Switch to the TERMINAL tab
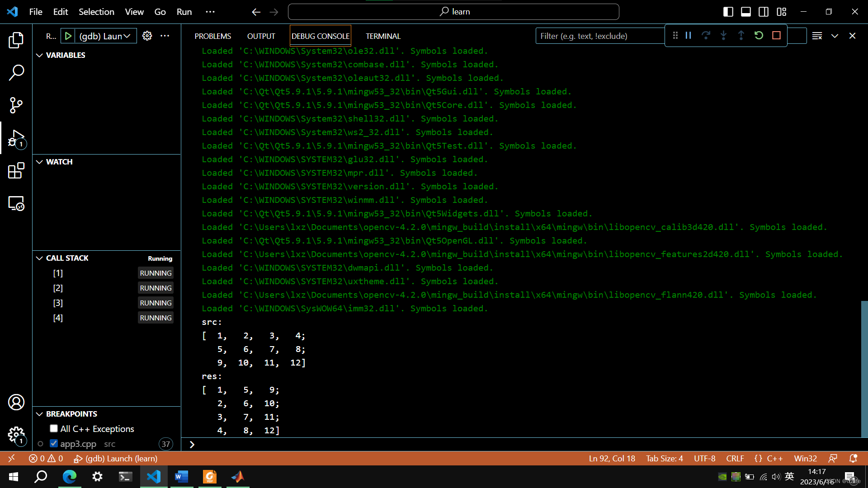This screenshot has width=868, height=488. [x=383, y=36]
